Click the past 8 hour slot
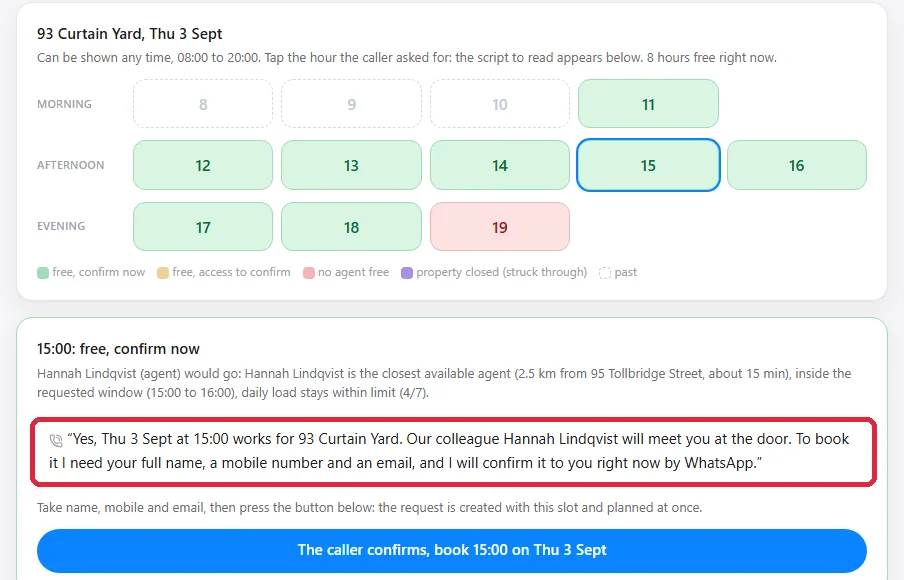 tap(203, 104)
